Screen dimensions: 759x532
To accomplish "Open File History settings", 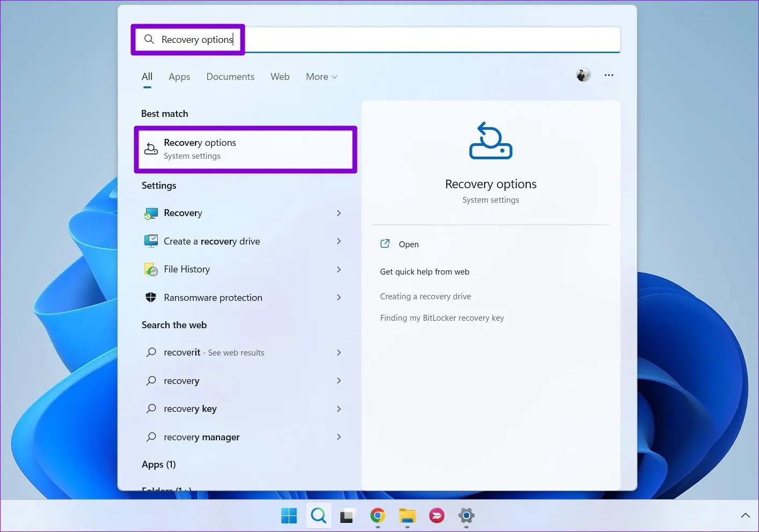I will pos(186,269).
